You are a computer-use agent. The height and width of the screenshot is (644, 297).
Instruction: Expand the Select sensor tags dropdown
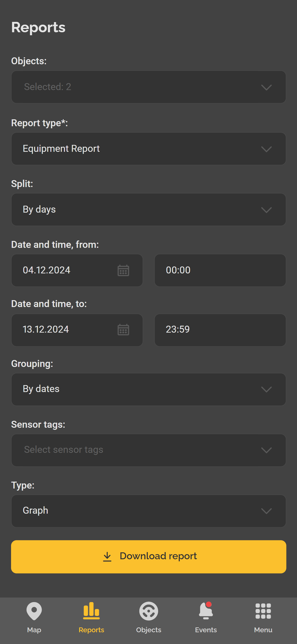click(148, 450)
